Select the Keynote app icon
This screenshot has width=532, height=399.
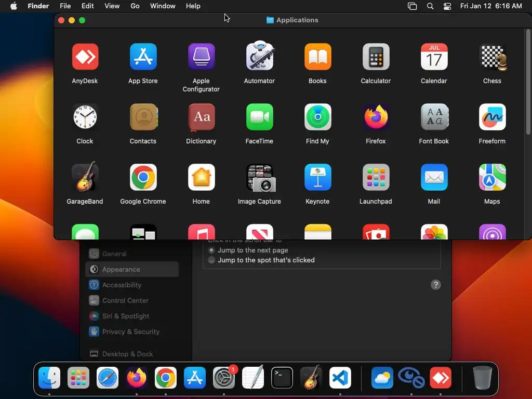(x=317, y=177)
